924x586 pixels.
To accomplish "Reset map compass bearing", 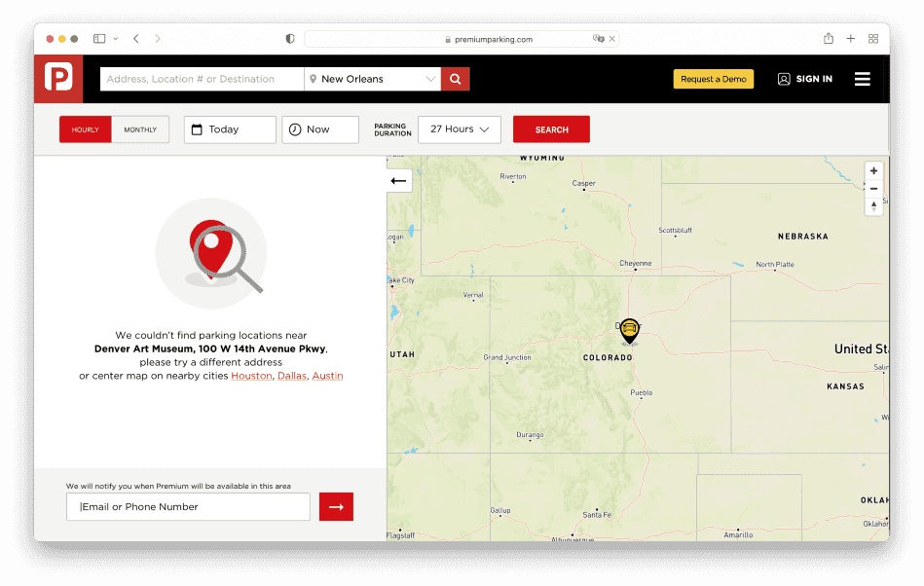I will pyautogui.click(x=873, y=205).
